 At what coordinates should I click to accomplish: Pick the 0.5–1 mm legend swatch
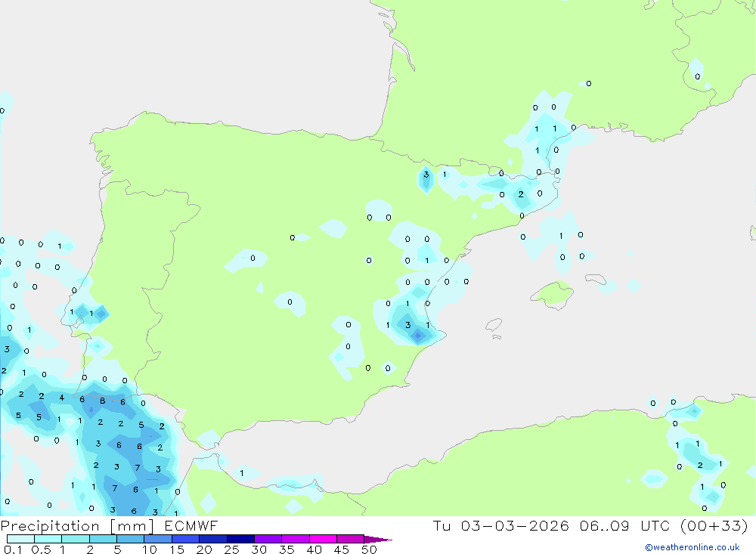pos(48,539)
